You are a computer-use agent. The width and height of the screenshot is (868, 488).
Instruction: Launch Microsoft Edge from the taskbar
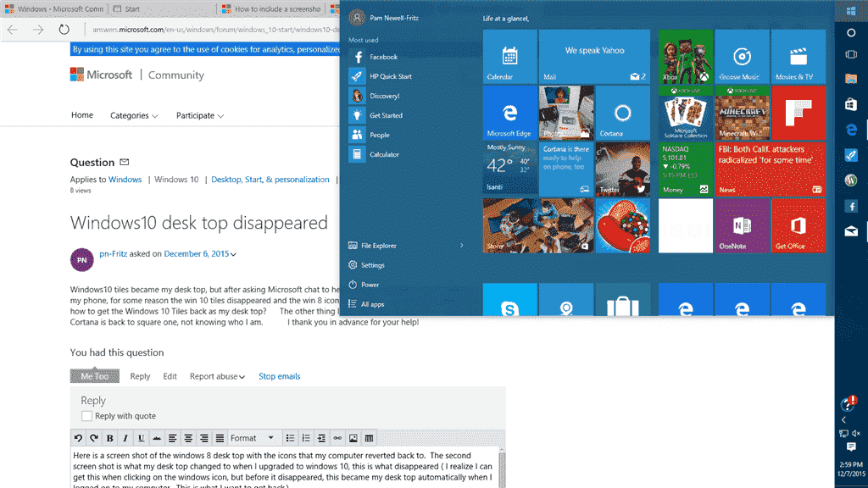pyautogui.click(x=850, y=129)
